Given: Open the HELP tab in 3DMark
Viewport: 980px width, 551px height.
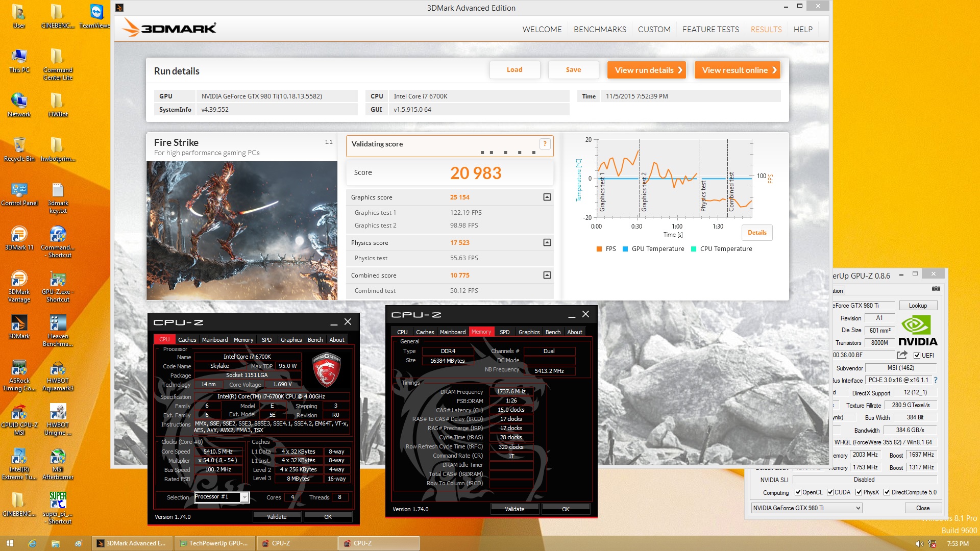Looking at the screenshot, I should 803,29.
